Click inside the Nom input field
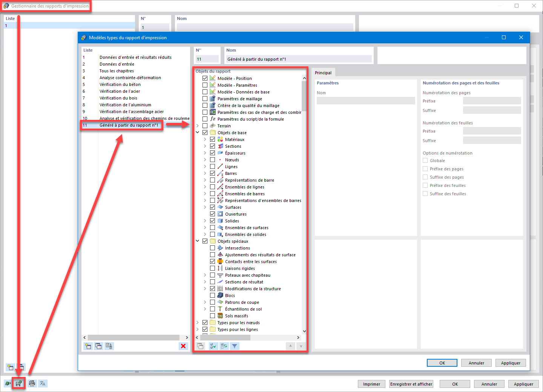This screenshot has height=392, width=543. 298,59
